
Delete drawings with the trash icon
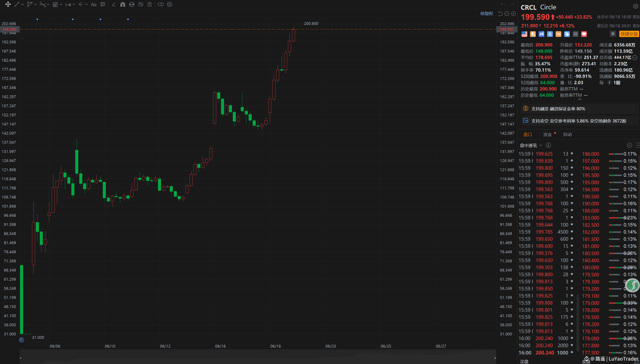[149, 4]
